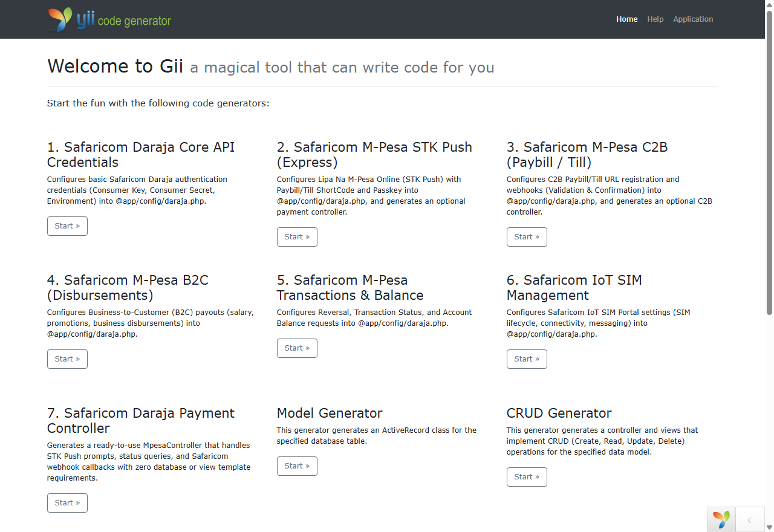This screenshot has width=774, height=532.
Task: Click the 'Welcome to Gii' heading
Action: pyautogui.click(x=115, y=66)
